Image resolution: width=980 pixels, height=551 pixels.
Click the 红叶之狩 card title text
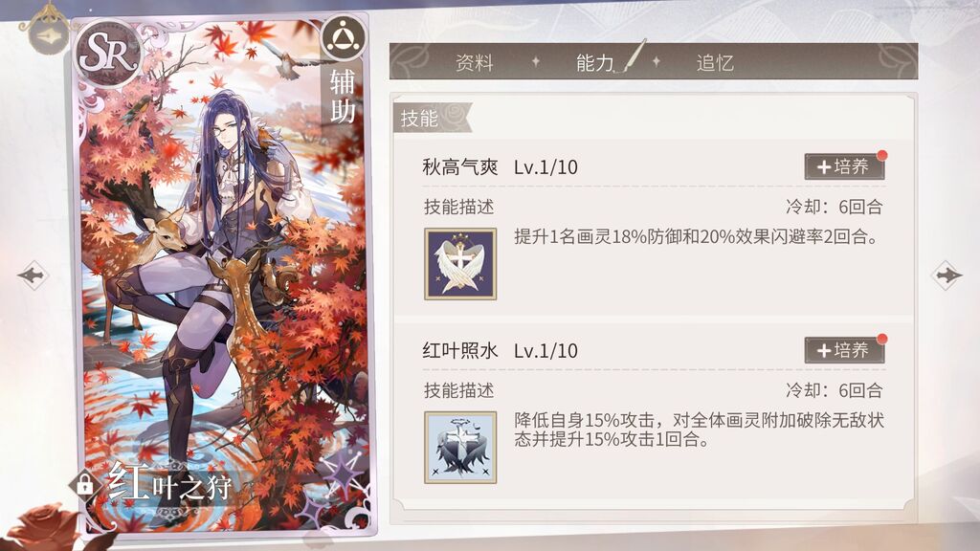point(170,482)
